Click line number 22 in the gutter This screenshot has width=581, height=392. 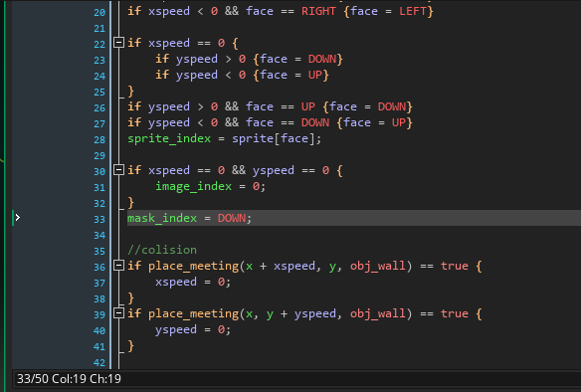(x=99, y=45)
